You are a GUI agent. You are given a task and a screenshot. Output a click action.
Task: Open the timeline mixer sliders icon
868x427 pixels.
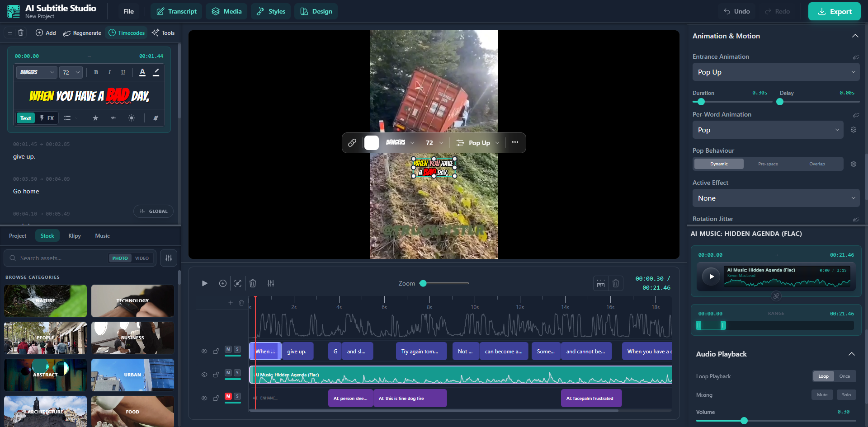tap(271, 283)
